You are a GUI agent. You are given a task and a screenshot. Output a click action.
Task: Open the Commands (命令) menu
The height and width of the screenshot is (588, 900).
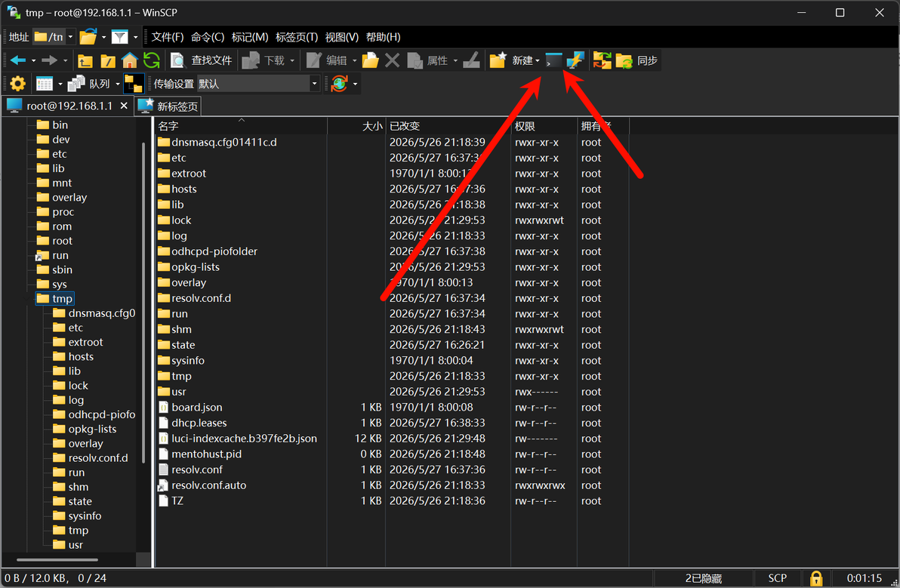tap(208, 37)
